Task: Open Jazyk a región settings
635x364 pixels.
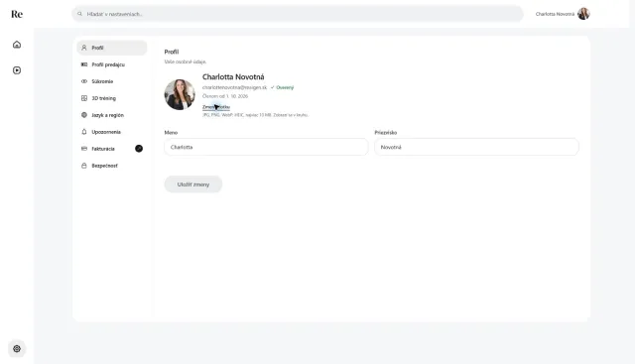Action: [112, 115]
